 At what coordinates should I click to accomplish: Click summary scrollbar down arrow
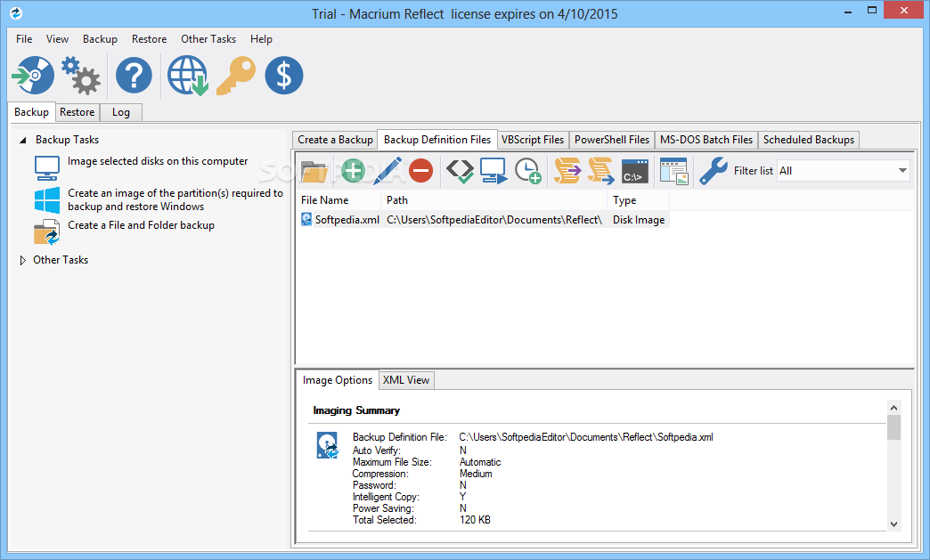pyautogui.click(x=893, y=524)
